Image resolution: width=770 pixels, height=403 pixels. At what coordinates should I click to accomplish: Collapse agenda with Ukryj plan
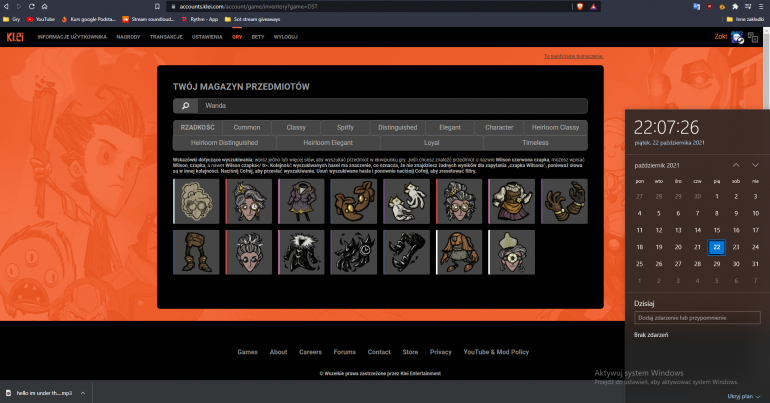743,396
